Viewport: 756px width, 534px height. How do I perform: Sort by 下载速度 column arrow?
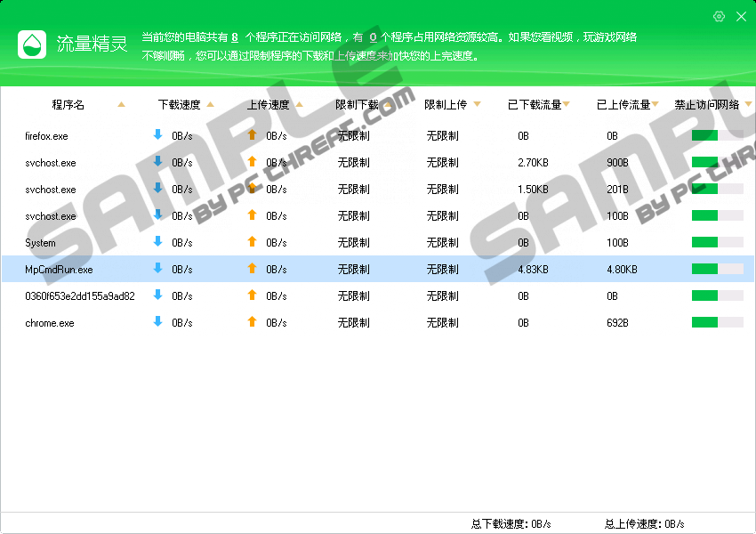click(210, 105)
